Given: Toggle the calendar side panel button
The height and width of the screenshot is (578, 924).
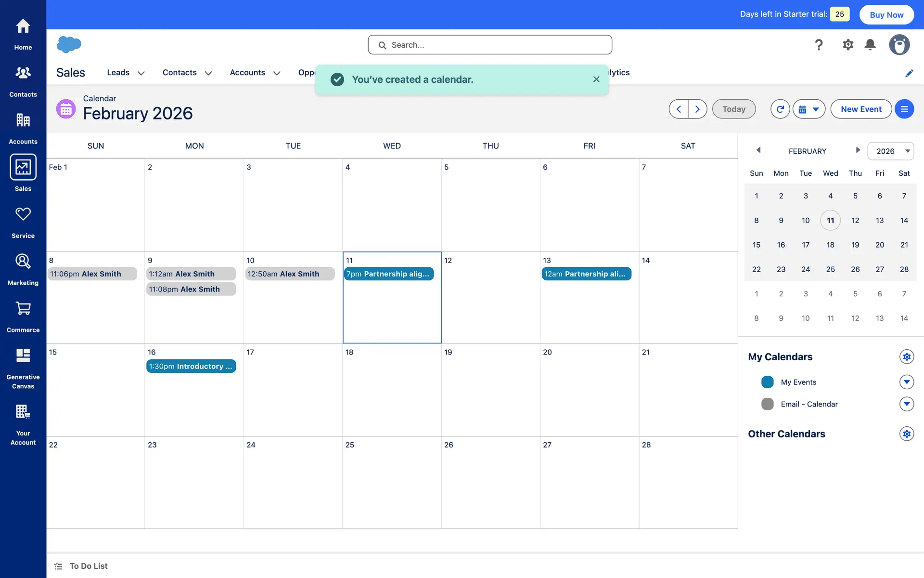Looking at the screenshot, I should click(904, 109).
